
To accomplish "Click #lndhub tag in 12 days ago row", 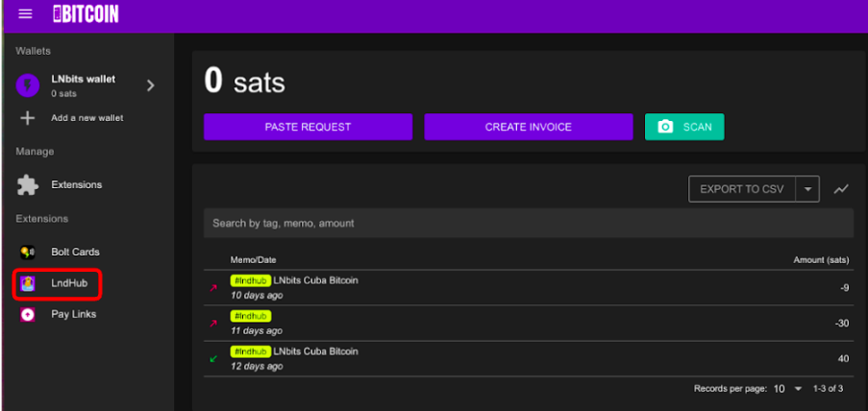I will (x=251, y=351).
